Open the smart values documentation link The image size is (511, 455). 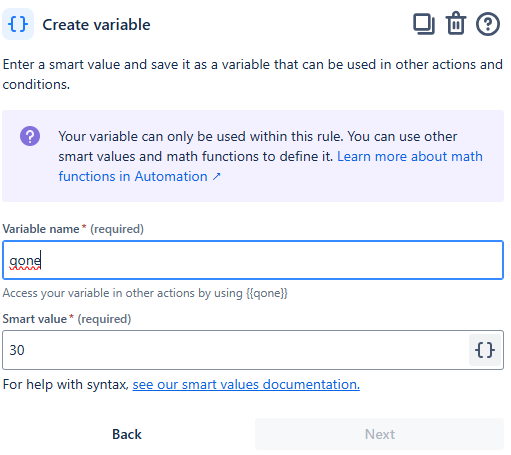246,384
